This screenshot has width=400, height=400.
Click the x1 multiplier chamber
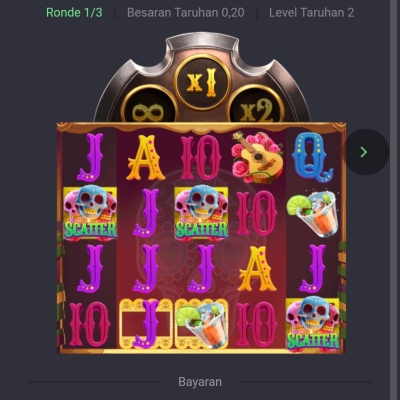[x=202, y=82]
